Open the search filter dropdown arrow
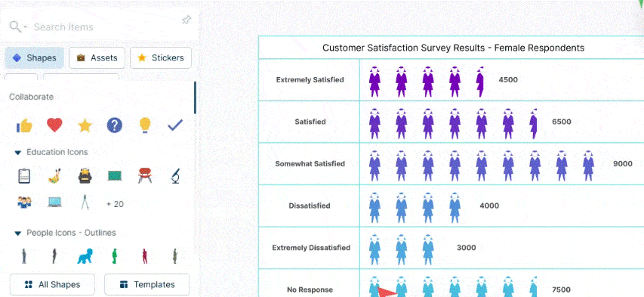This screenshot has width=644, height=297. click(26, 27)
